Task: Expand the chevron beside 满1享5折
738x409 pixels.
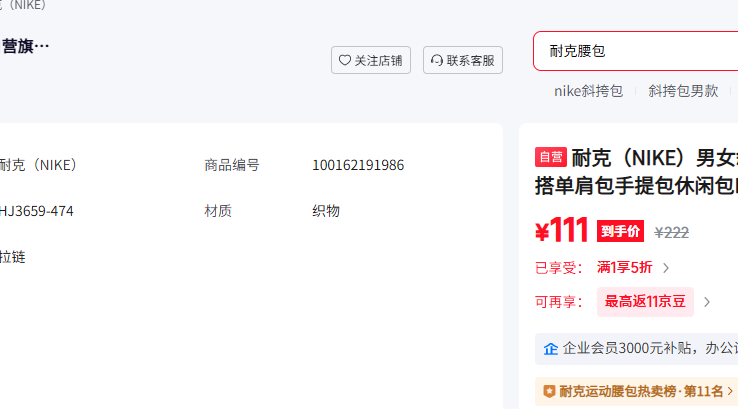Action: tap(667, 267)
